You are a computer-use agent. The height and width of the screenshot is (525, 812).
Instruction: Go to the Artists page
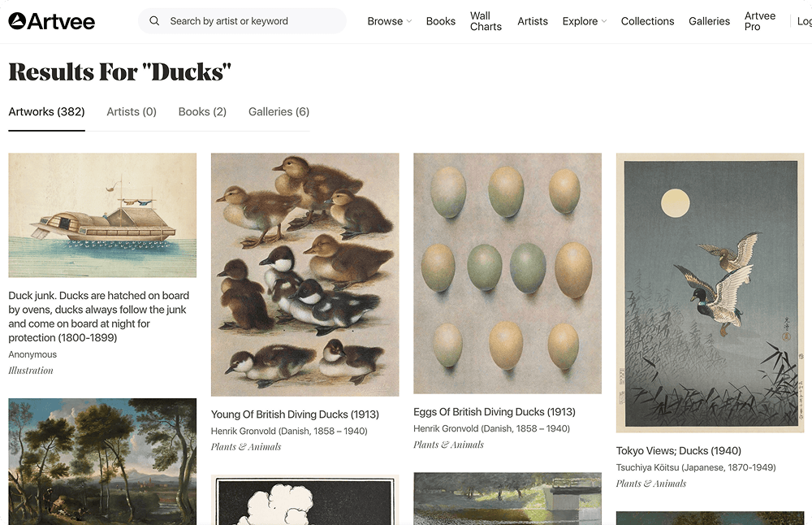tap(533, 21)
